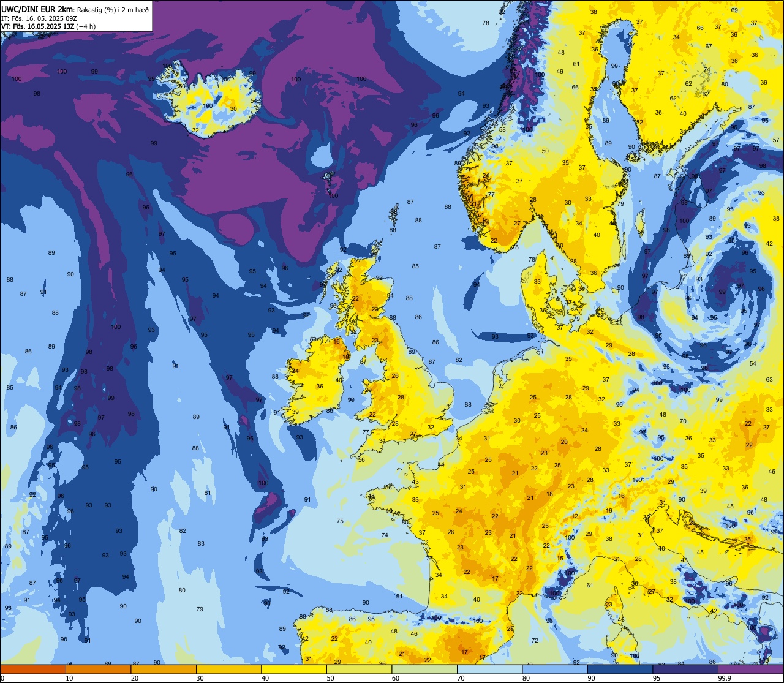Pick the golden 30–40 legend swatch

[228, 669]
